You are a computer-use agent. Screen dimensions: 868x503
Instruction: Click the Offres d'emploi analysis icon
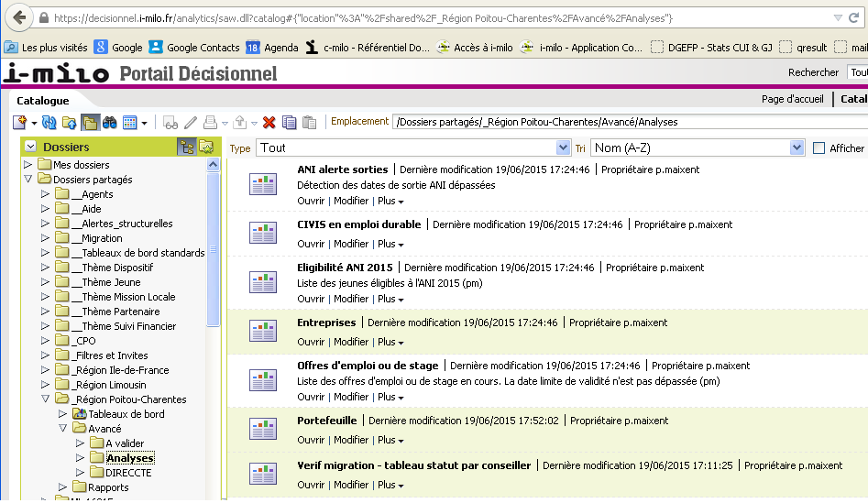tap(263, 380)
